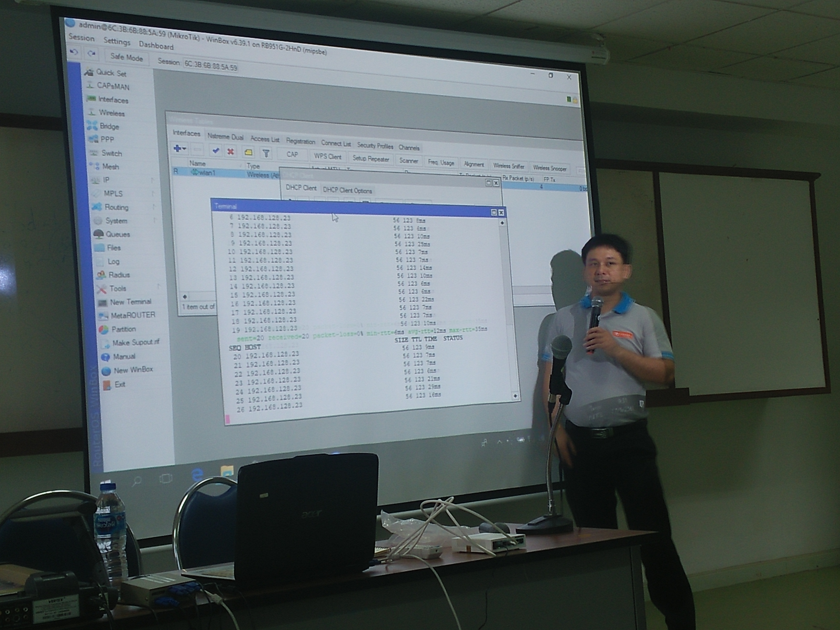Open Edge browser from Windows taskbar
840x630 pixels.
pyautogui.click(x=197, y=475)
